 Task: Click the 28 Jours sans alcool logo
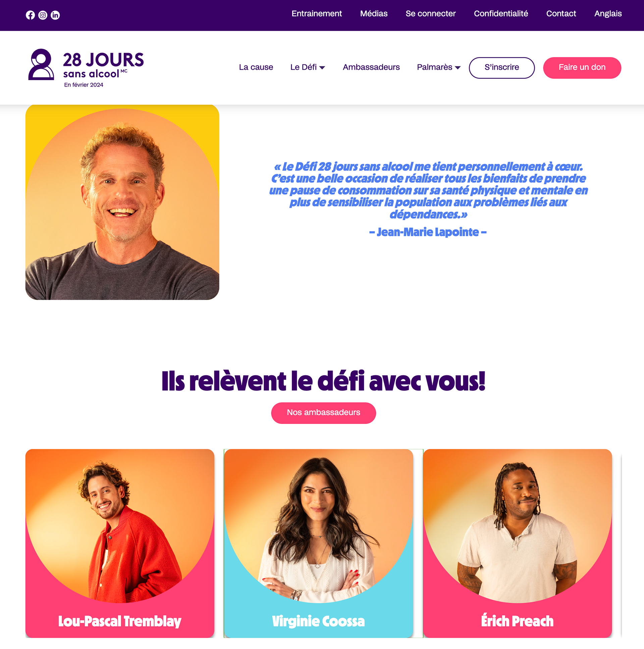(x=86, y=68)
